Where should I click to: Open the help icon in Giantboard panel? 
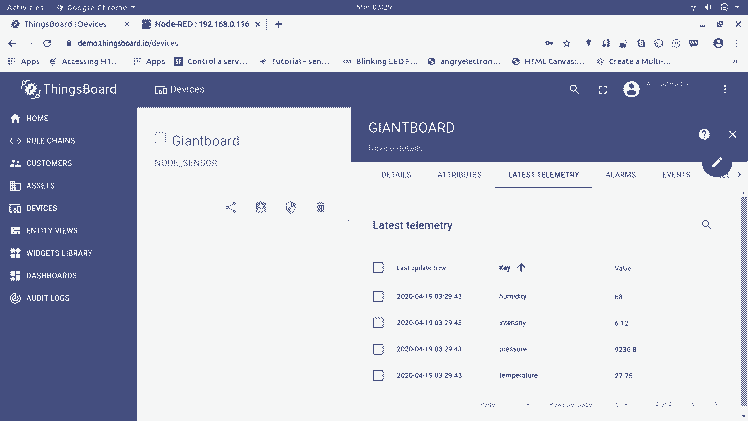(x=704, y=134)
